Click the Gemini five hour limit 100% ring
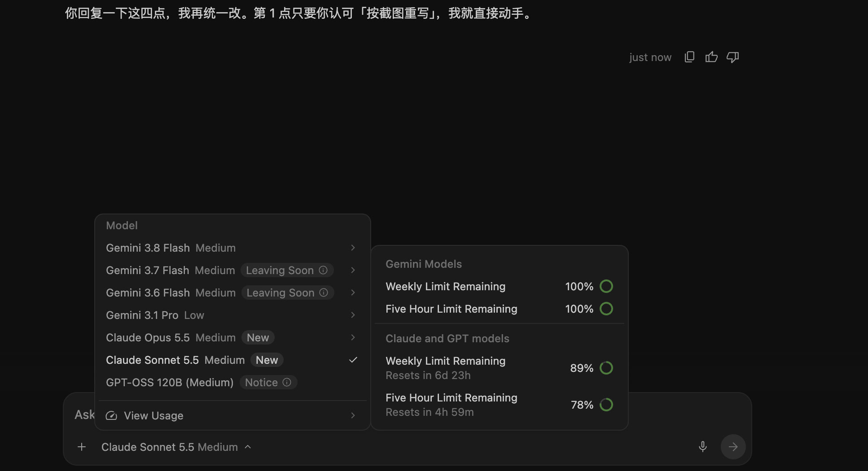 (606, 309)
